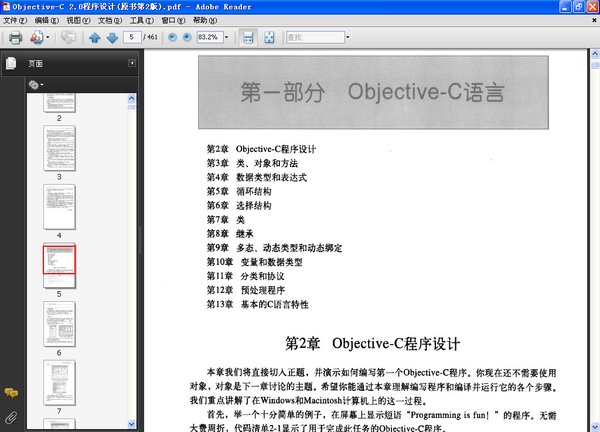The width and height of the screenshot is (600, 432).
Task: Select page 3 thumbnail
Action: click(59, 148)
